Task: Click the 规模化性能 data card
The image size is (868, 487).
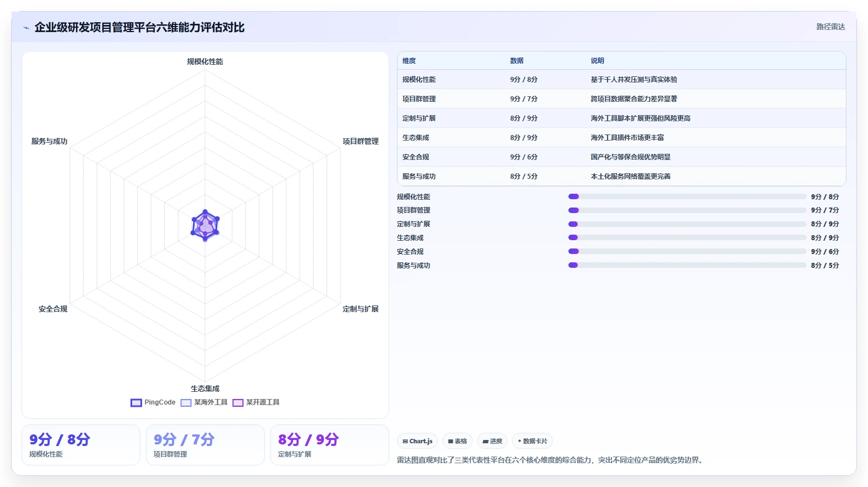Action: [x=81, y=445]
